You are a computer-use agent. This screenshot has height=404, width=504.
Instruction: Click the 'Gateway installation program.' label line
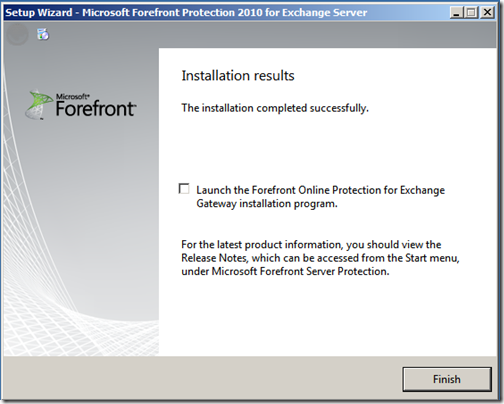coord(267,203)
